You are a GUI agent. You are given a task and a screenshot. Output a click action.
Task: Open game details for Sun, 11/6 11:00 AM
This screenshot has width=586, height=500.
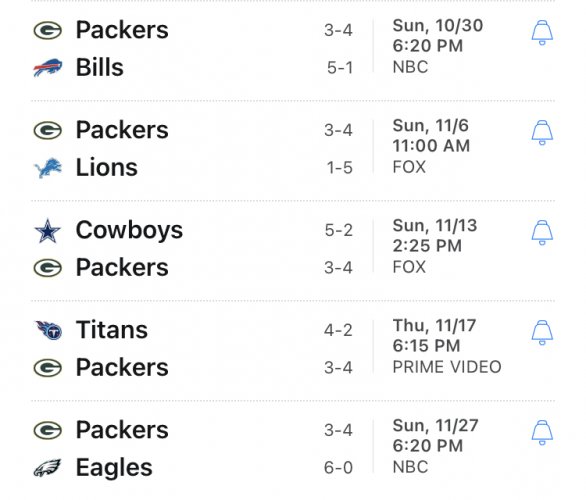click(431, 146)
